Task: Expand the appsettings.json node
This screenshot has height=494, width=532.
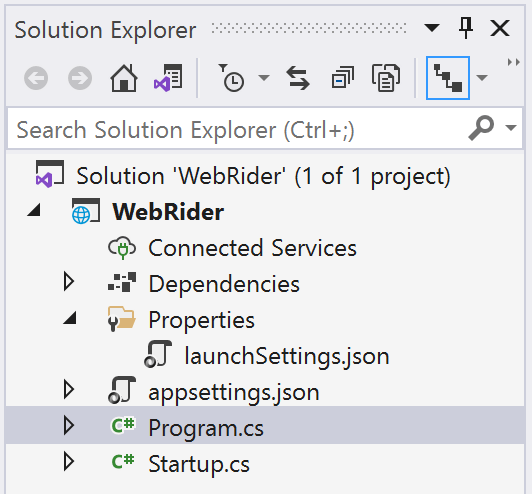Action: click(69, 390)
